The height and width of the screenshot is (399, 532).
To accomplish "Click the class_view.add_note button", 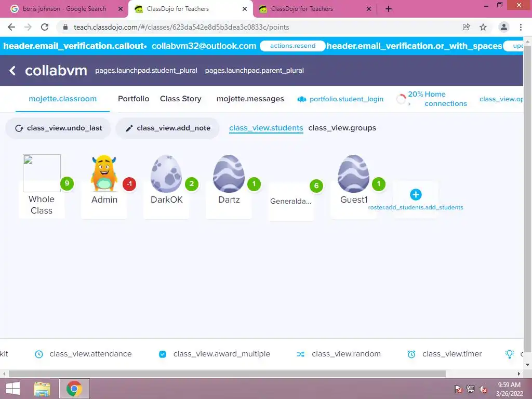I will tap(168, 128).
